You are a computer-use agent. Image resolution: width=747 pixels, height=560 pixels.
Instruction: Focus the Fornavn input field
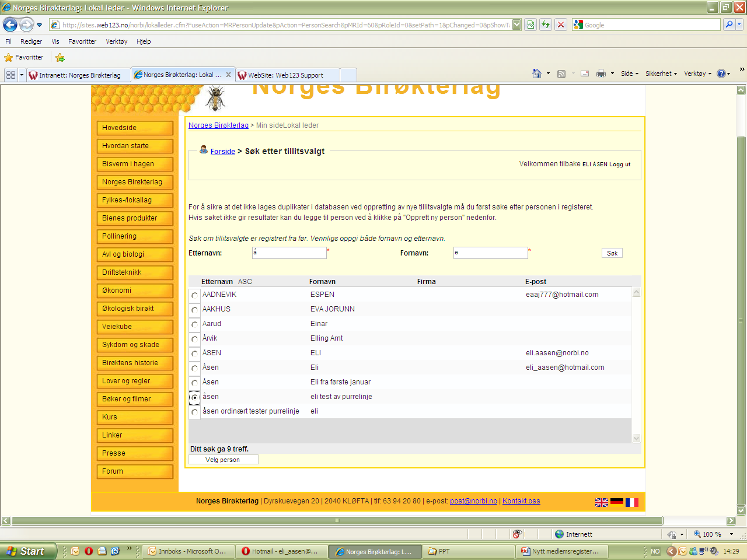click(x=491, y=253)
